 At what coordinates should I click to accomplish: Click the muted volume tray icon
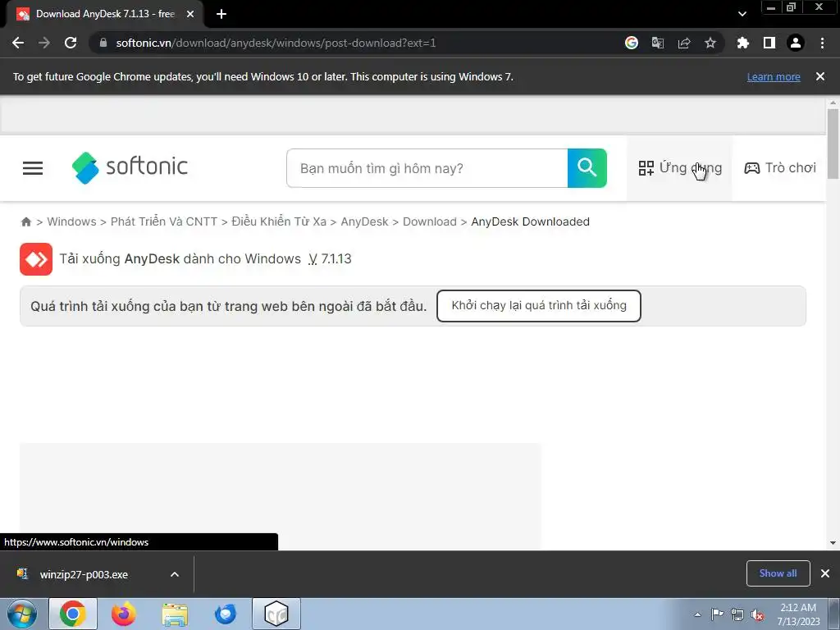[x=757, y=615]
